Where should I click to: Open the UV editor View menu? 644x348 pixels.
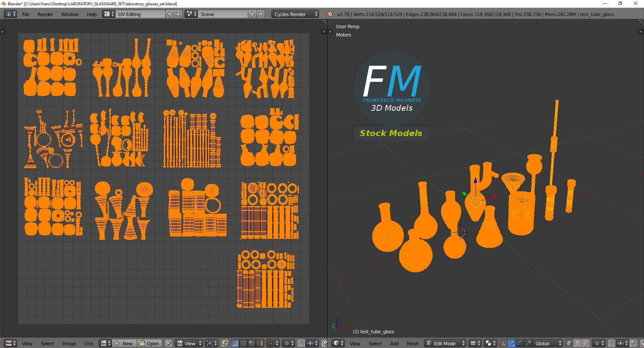point(27,343)
